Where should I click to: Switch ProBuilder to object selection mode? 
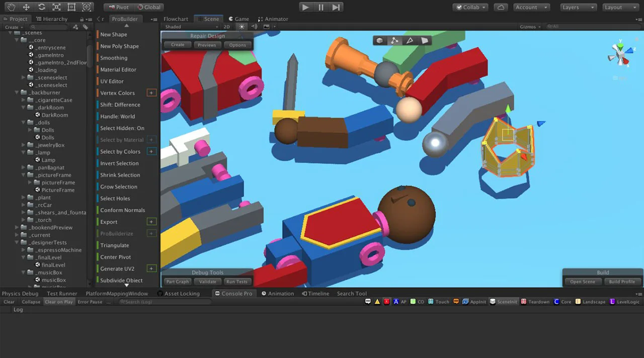tap(379, 41)
